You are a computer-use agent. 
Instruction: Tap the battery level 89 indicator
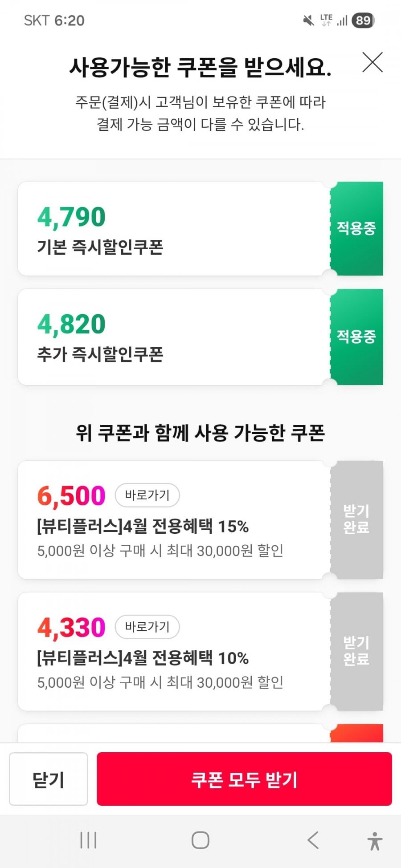pyautogui.click(x=363, y=20)
